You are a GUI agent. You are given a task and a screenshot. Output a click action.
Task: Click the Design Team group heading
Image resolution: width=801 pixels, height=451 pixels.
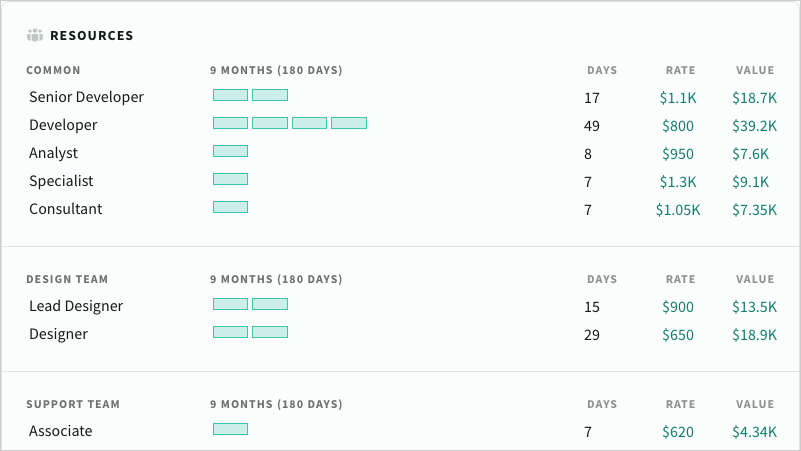click(67, 280)
